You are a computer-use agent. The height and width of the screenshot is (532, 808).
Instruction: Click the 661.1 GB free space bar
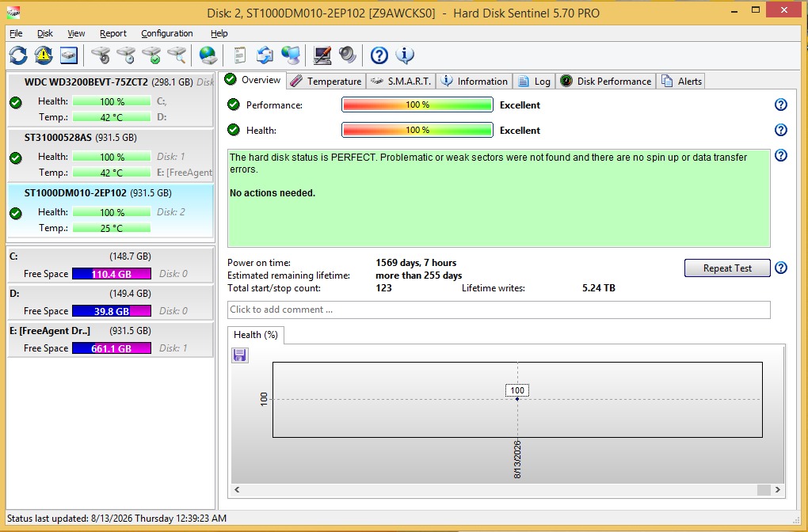(x=112, y=348)
